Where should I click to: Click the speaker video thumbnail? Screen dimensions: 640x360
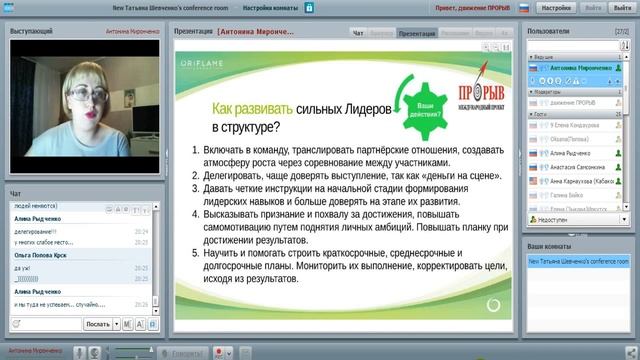click(x=84, y=107)
